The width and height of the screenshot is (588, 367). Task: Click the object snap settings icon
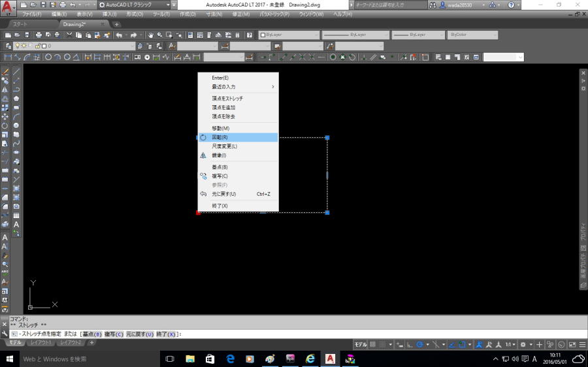[x=425, y=57]
